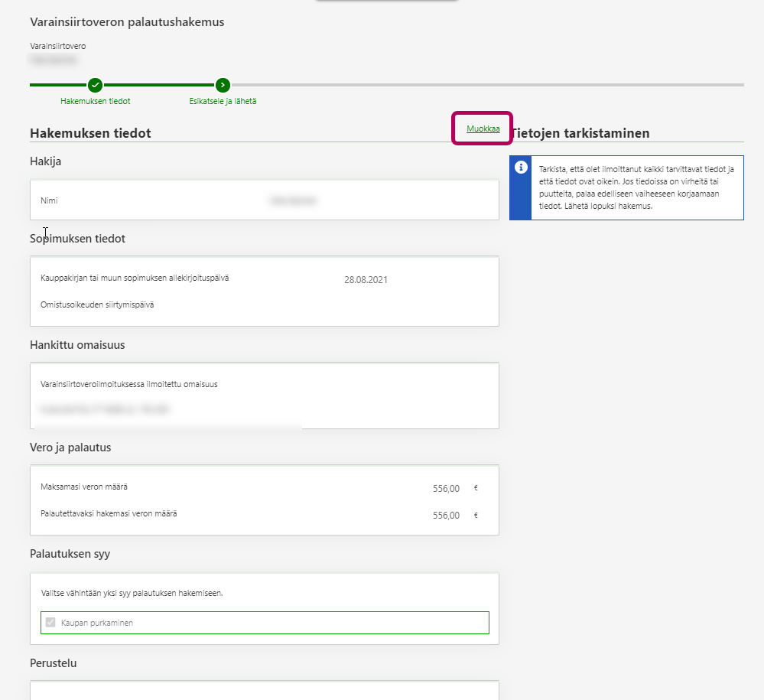Click the Nimi row in the Hakija section
This screenshot has width=764, height=700.
point(49,200)
